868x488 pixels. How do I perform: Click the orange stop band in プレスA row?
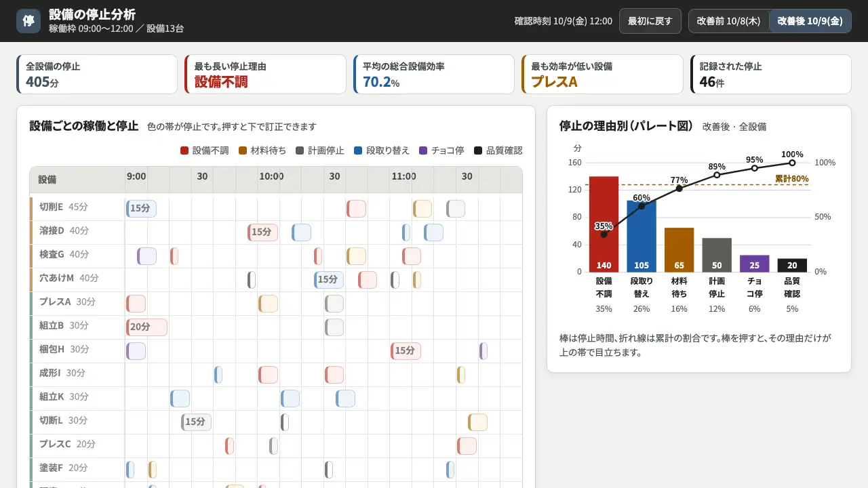(268, 304)
